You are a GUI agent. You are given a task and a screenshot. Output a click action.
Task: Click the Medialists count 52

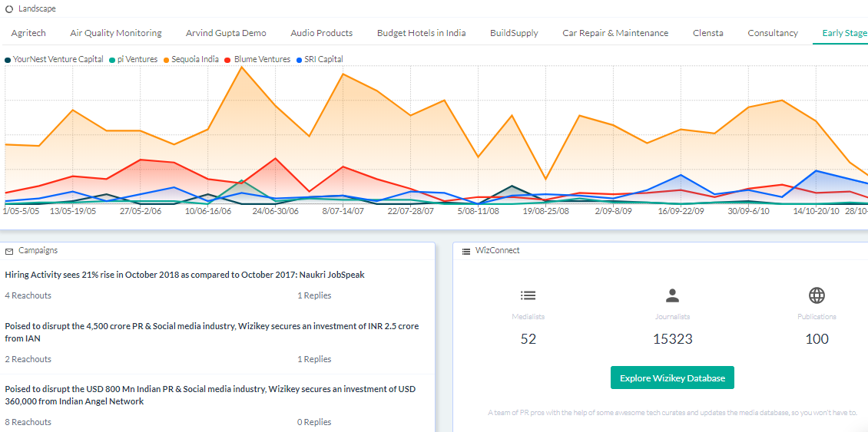[528, 338]
